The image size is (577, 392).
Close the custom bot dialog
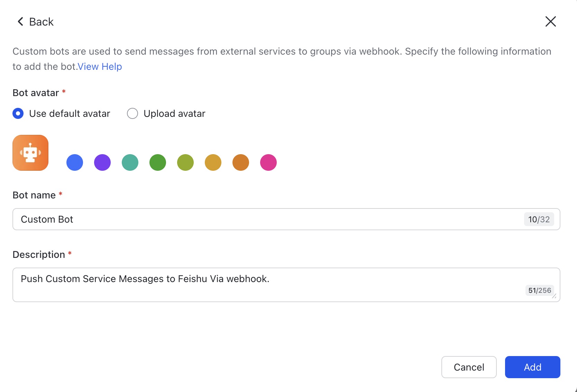click(550, 21)
